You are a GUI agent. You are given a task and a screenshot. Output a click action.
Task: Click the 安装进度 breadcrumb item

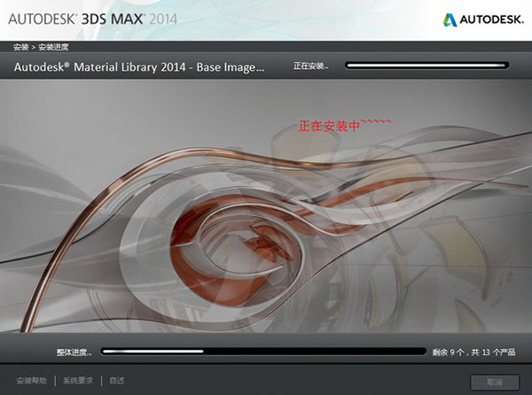(x=53, y=47)
